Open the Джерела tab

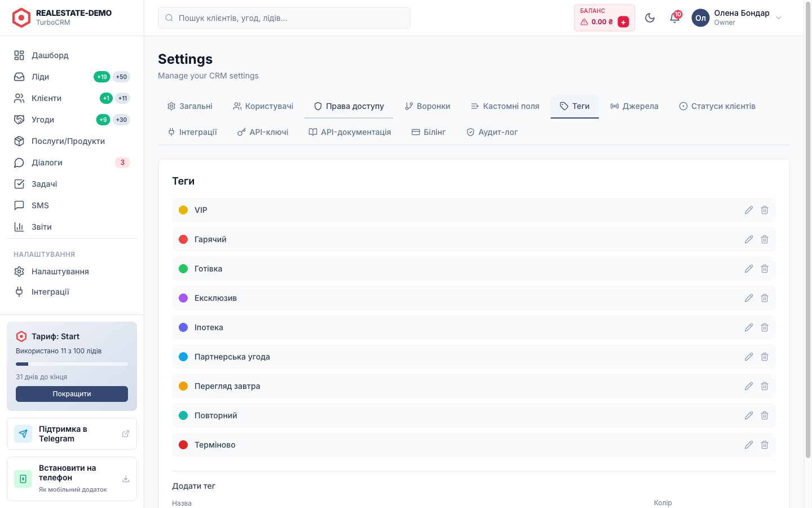click(634, 106)
